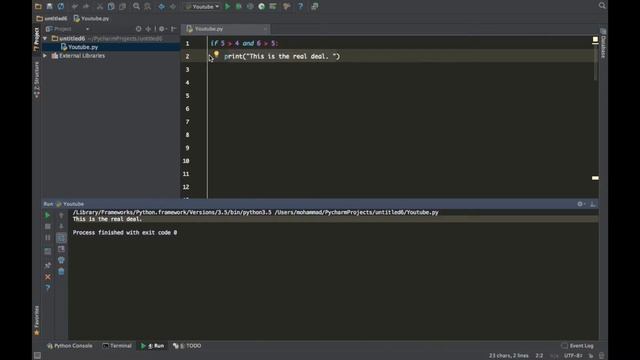Open Run panel help question mark
Image resolution: width=640 pixels, height=360 pixels.
[47, 288]
